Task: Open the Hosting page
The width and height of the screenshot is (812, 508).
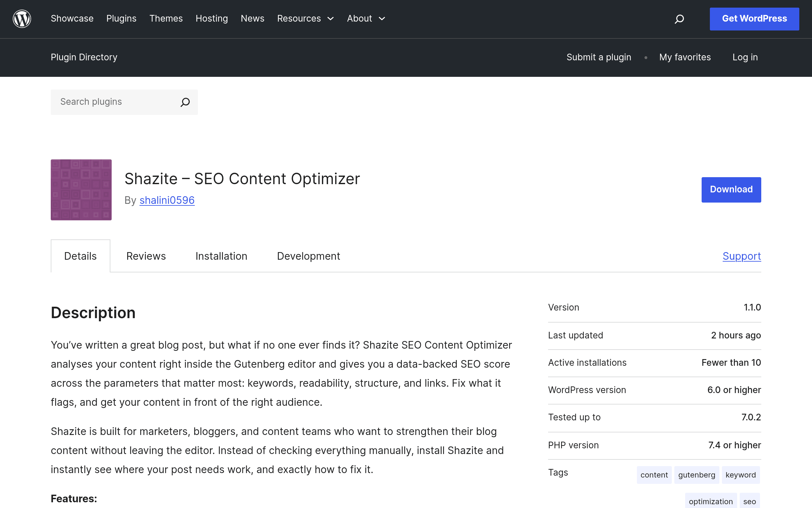Action: (x=212, y=18)
